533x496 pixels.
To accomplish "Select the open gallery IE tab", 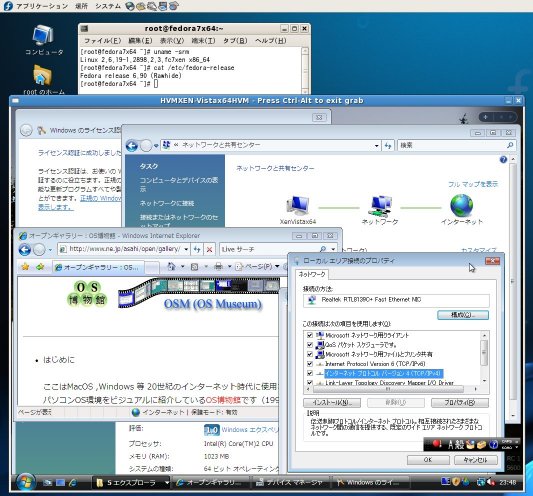I will 99,268.
